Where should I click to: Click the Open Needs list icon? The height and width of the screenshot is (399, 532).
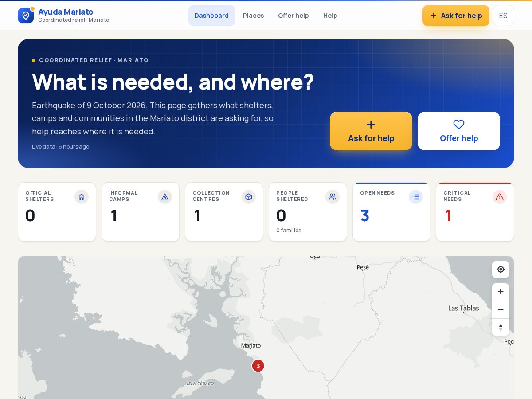tap(416, 197)
